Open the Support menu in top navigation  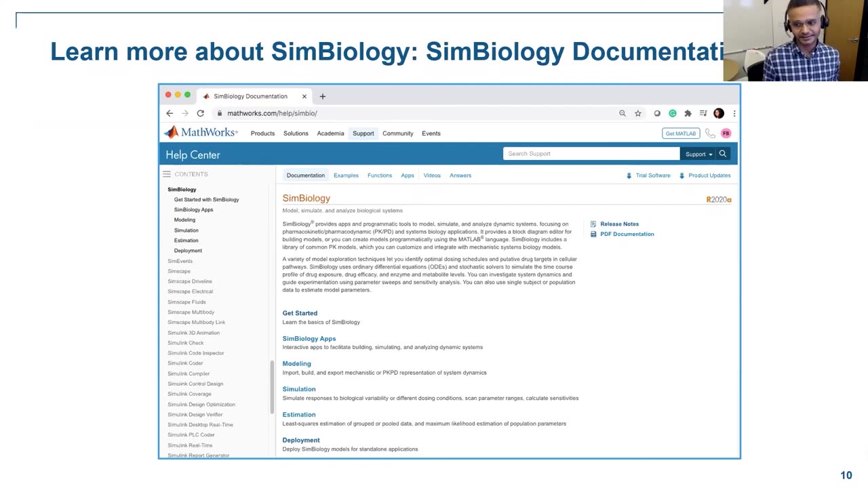pos(363,134)
